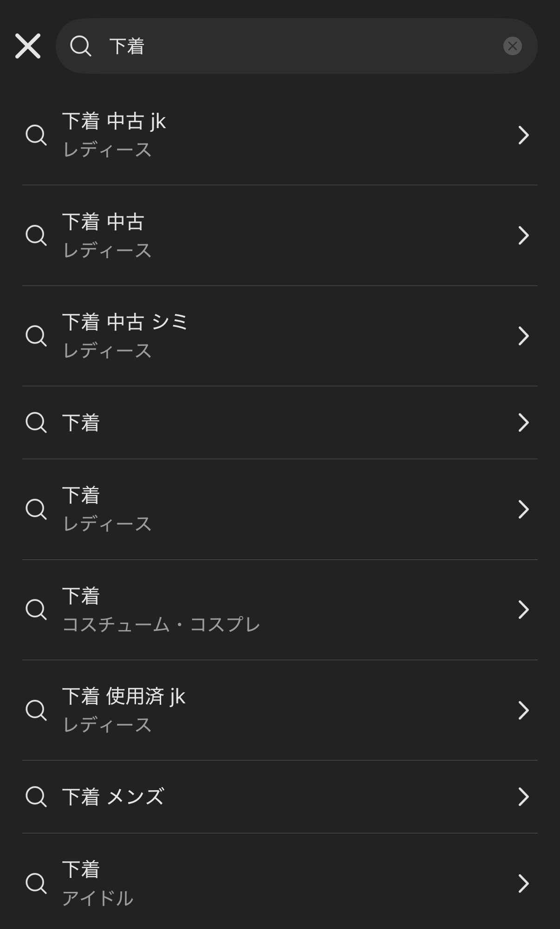Clear the search text with the round x button
560x929 pixels.
[512, 46]
